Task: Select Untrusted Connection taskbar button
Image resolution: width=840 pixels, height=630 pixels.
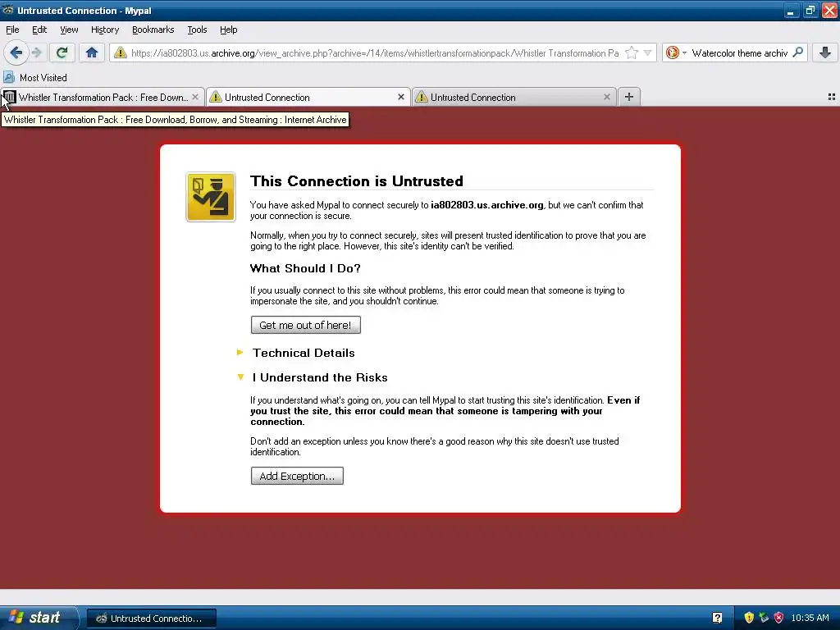Action: click(152, 619)
